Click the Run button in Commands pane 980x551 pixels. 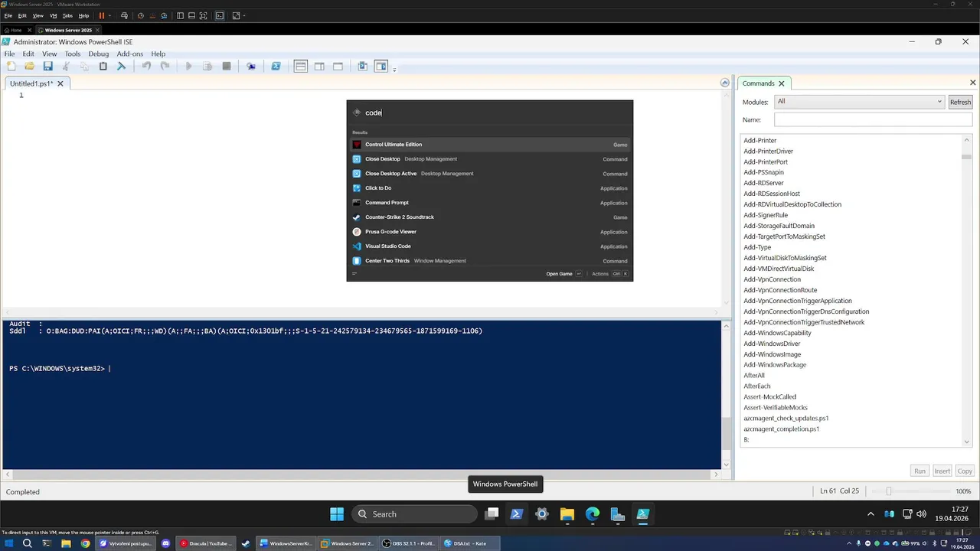pyautogui.click(x=920, y=471)
